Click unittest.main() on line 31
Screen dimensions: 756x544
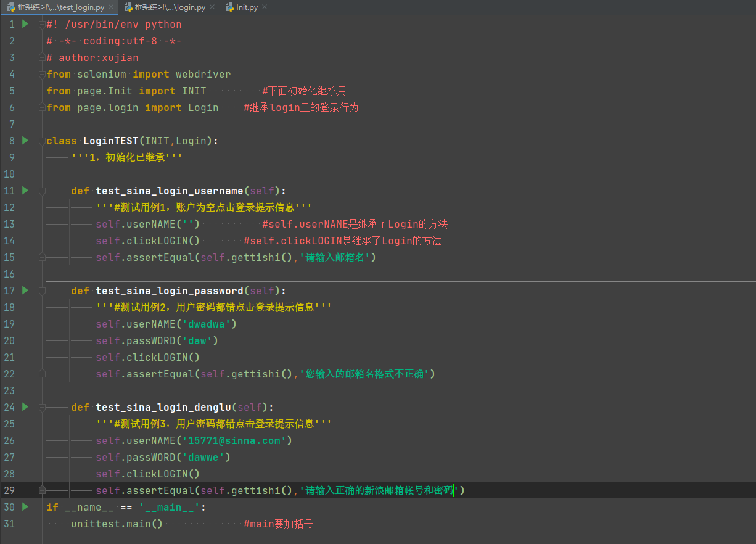(117, 524)
